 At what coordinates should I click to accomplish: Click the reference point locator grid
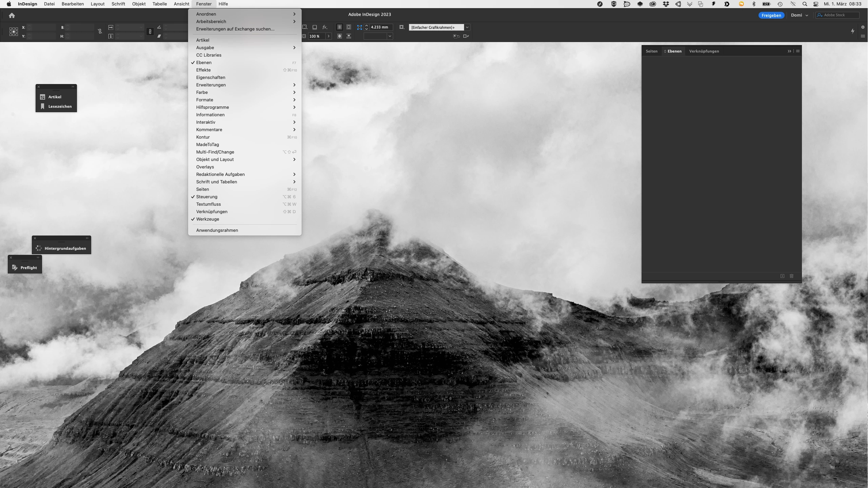click(x=14, y=32)
